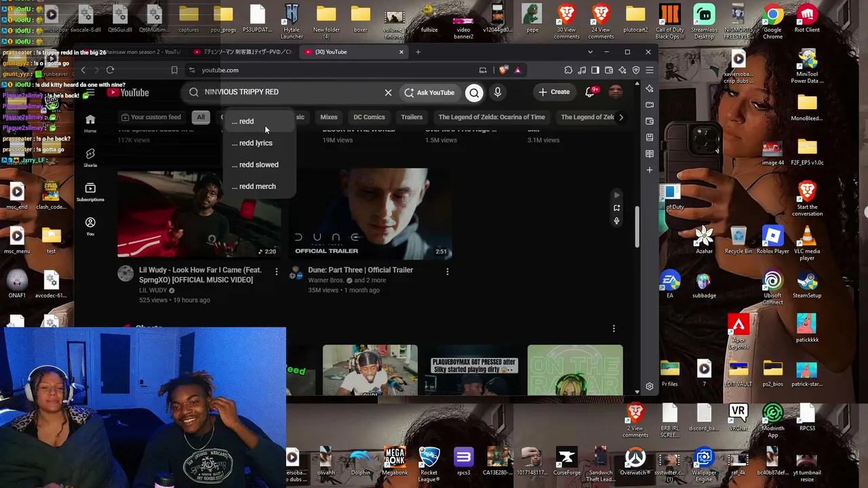Viewport: 868px width, 488px height.
Task: Select the VLC media player desktop icon
Action: 807,243
